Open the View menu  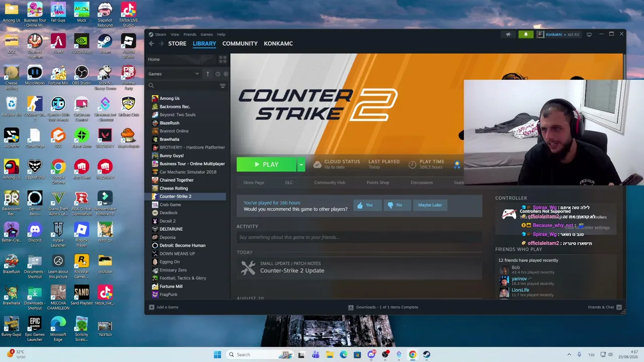tap(175, 34)
